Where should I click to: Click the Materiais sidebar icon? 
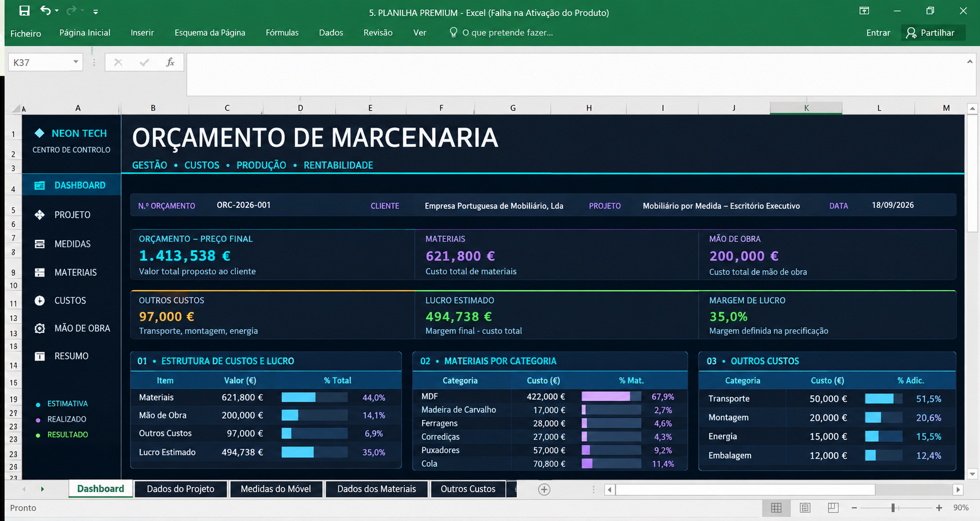[x=39, y=272]
